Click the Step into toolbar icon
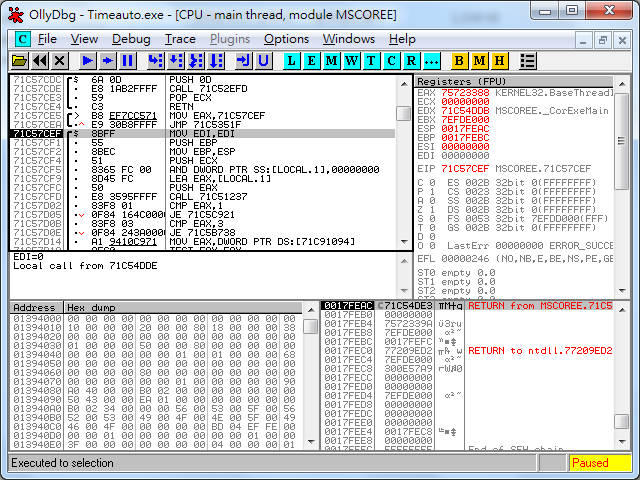This screenshot has height=480, width=640. (x=156, y=61)
